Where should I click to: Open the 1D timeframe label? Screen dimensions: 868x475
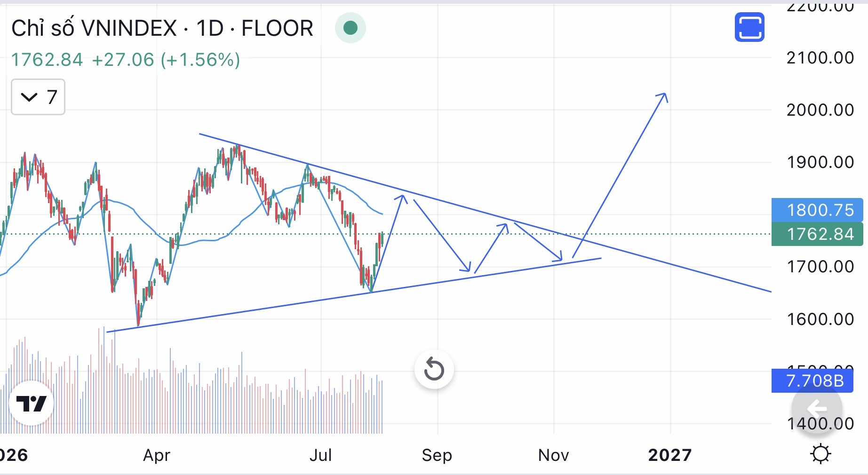click(x=210, y=28)
